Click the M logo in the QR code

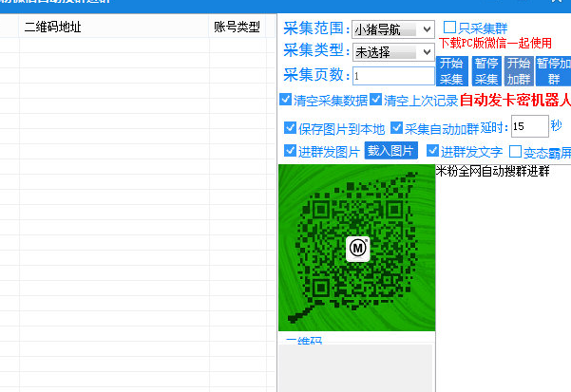click(357, 249)
